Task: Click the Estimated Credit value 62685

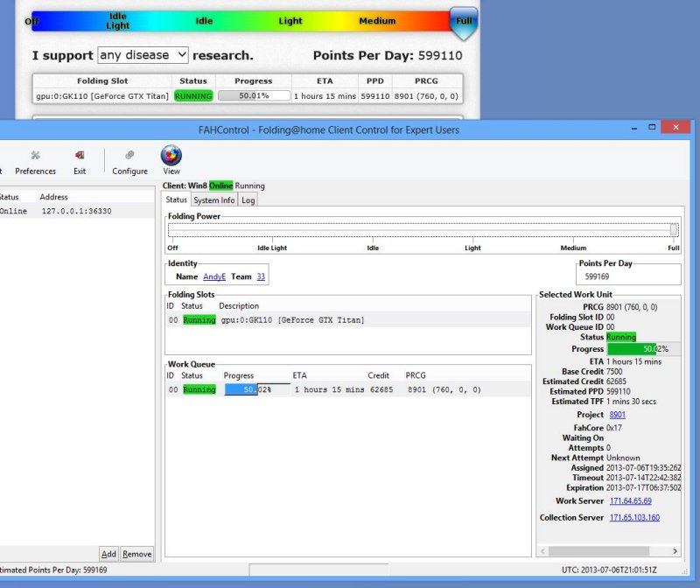Action: tap(616, 381)
